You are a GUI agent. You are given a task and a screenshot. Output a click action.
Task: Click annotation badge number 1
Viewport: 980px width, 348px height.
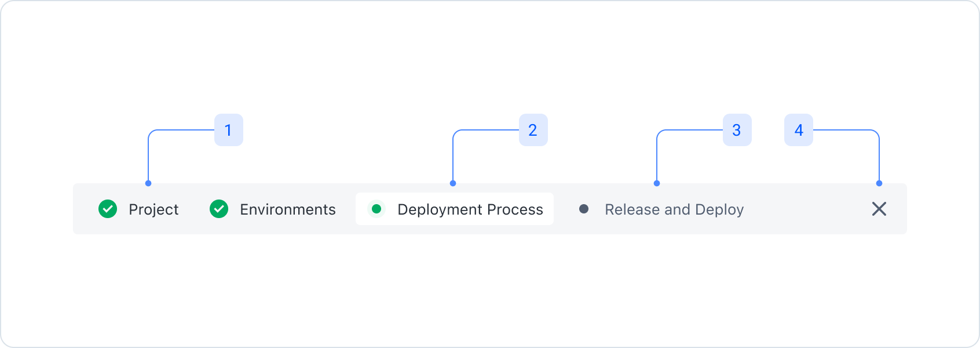(229, 130)
